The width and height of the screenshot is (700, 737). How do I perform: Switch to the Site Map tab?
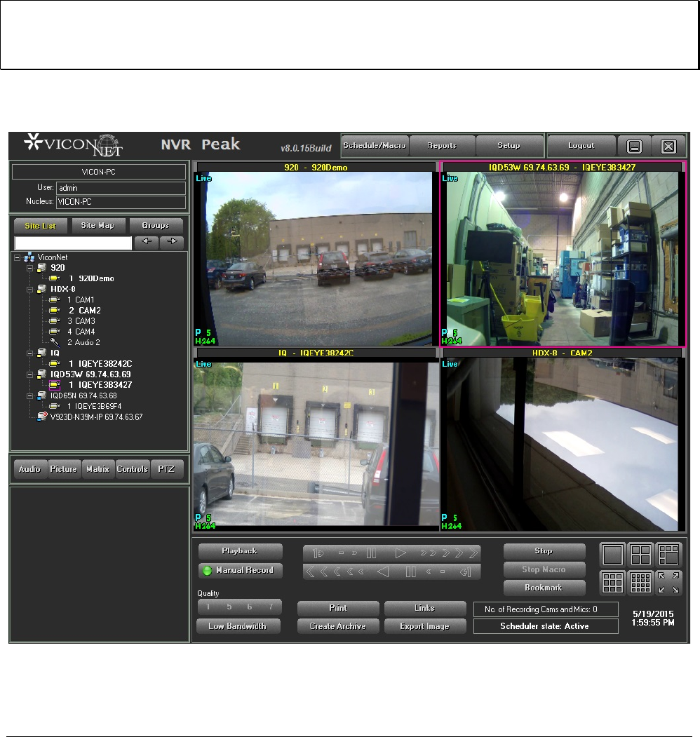[x=97, y=226]
